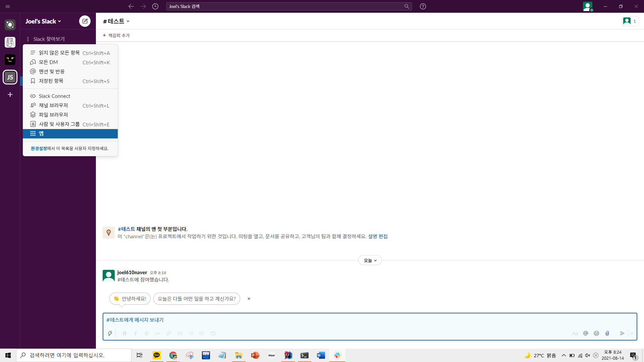Open PowerPoint from the Windows taskbar

[x=255, y=355]
